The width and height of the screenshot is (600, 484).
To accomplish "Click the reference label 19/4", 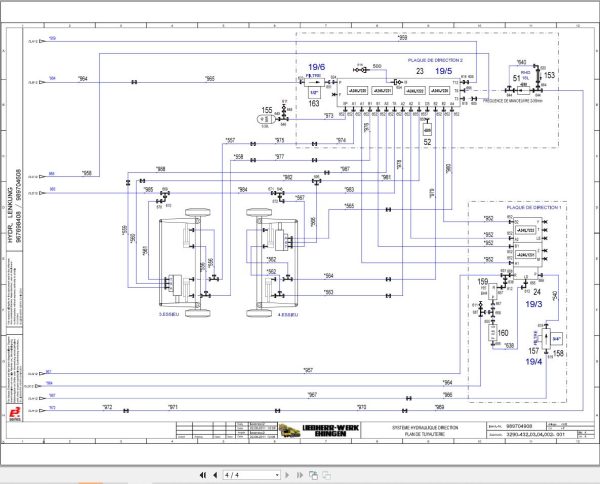I will (534, 362).
